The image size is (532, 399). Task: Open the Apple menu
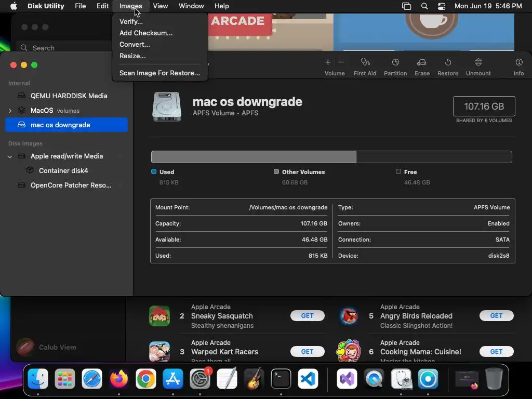coord(14,6)
